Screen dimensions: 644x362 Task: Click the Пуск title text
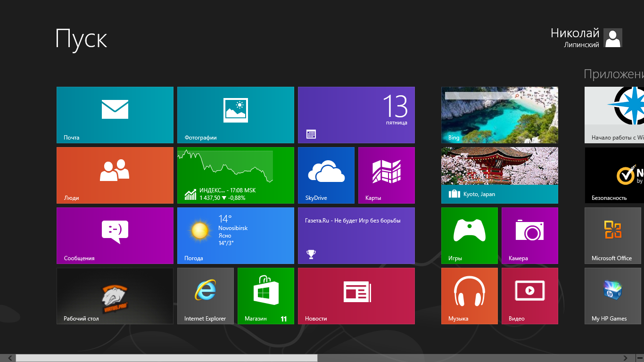pos(82,39)
